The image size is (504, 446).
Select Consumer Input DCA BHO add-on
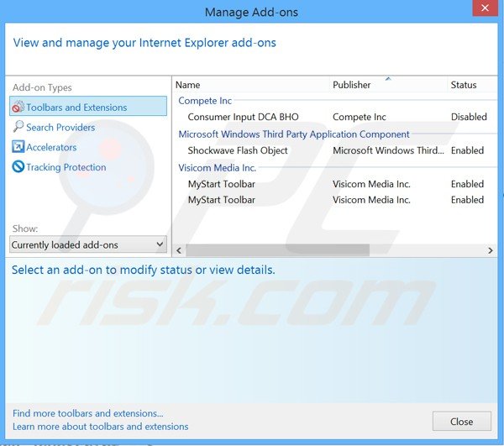pyautogui.click(x=243, y=117)
